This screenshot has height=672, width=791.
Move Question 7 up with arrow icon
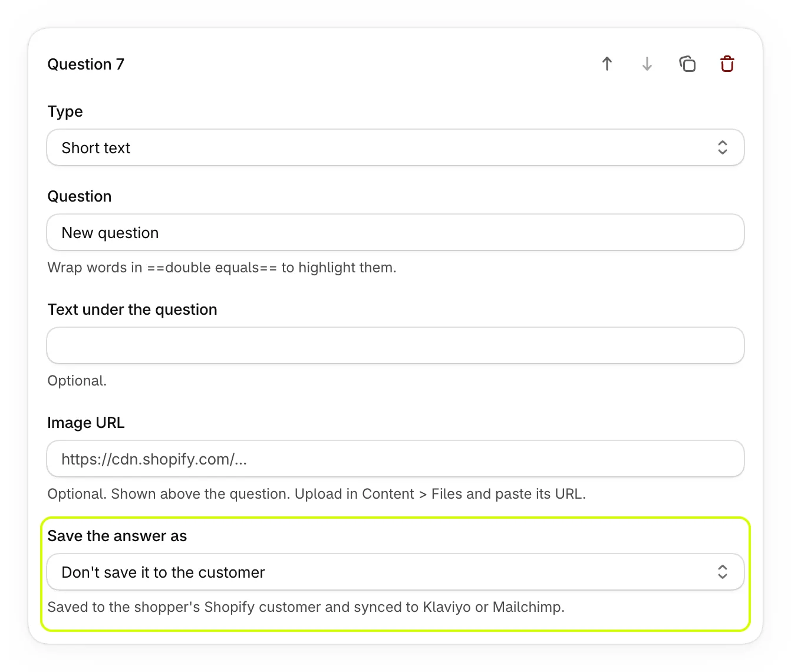(x=607, y=64)
